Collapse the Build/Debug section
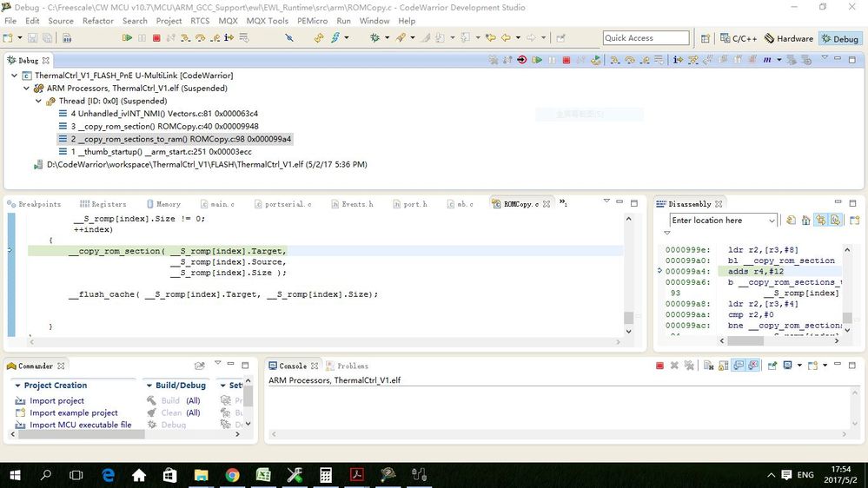This screenshot has width=868, height=488. tap(149, 385)
